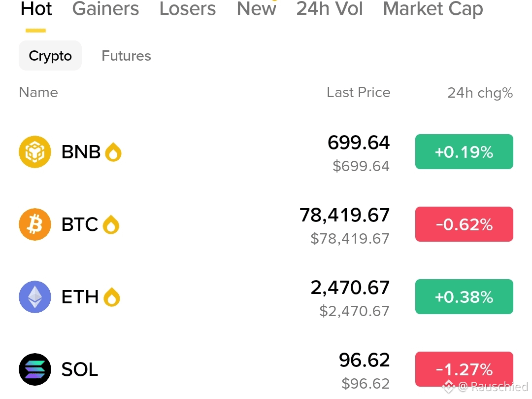The image size is (532, 399).
Task: Select the Crypto filter pill
Action: 50,56
